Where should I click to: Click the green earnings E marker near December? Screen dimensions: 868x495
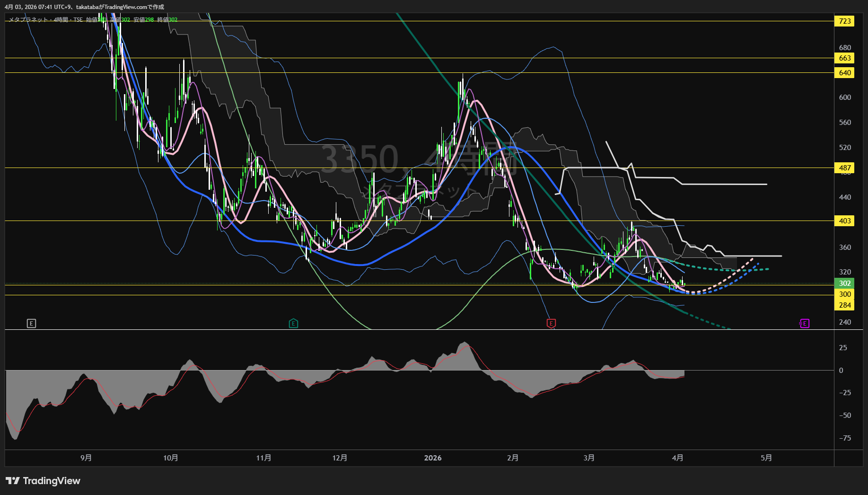pyautogui.click(x=293, y=324)
